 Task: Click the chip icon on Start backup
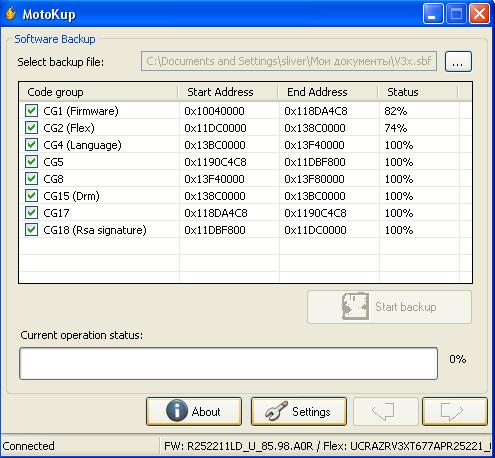355,306
